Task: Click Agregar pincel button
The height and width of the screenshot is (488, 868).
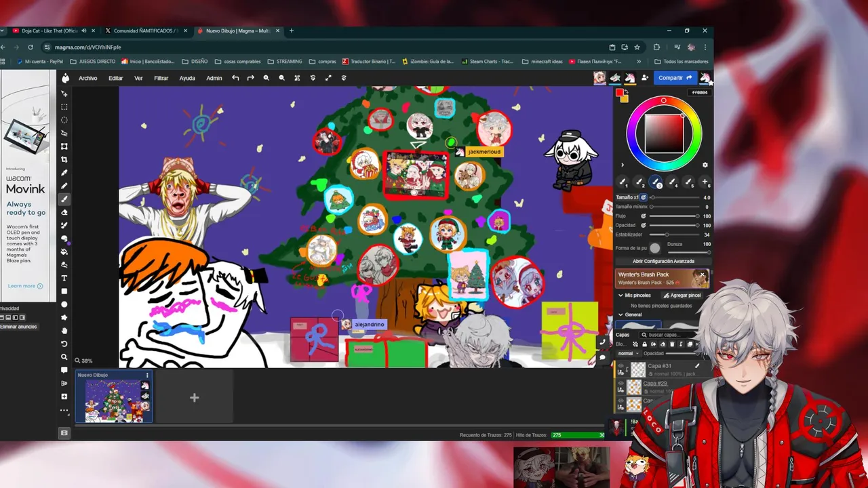Action: pyautogui.click(x=682, y=296)
